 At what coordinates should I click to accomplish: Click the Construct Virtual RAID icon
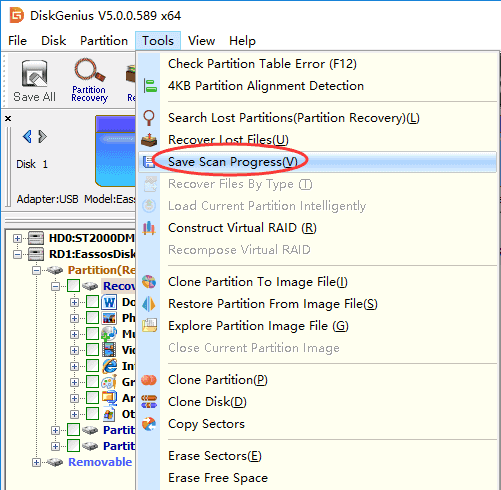[149, 228]
